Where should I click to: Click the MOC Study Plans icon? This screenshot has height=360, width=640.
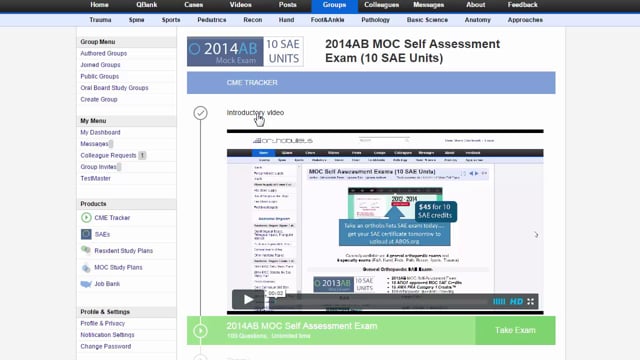coord(86,268)
